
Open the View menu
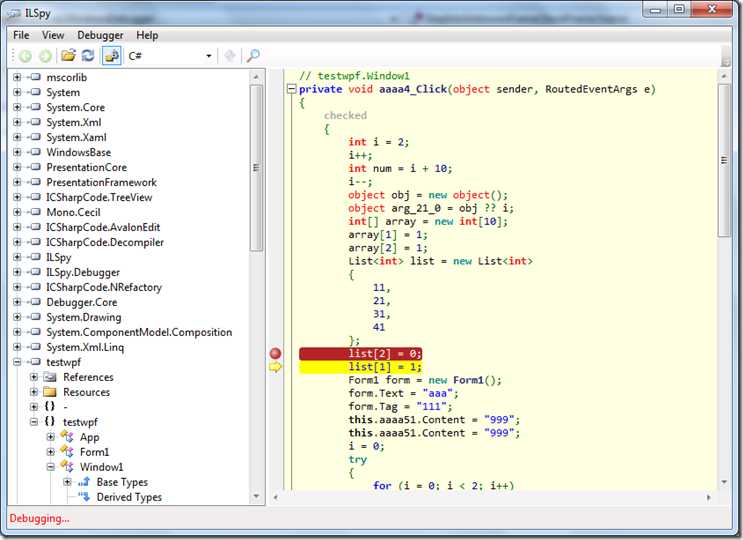tap(53, 35)
